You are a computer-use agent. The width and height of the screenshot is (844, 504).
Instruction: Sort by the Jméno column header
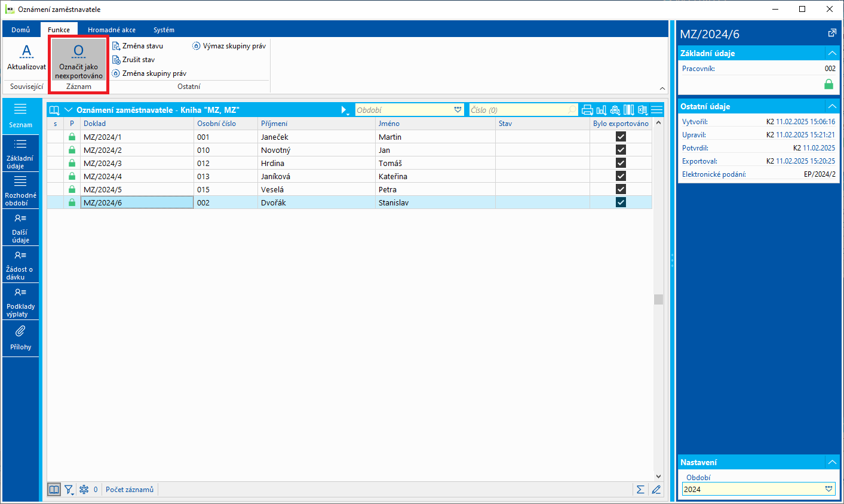click(435, 124)
